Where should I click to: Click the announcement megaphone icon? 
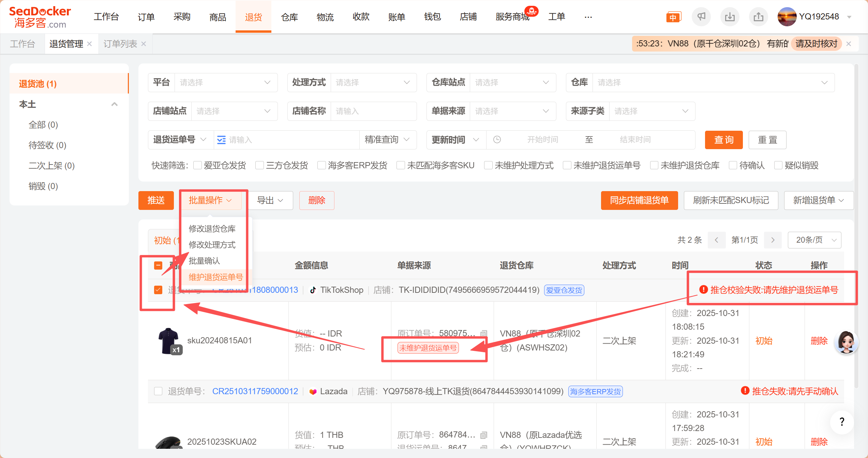(x=701, y=16)
